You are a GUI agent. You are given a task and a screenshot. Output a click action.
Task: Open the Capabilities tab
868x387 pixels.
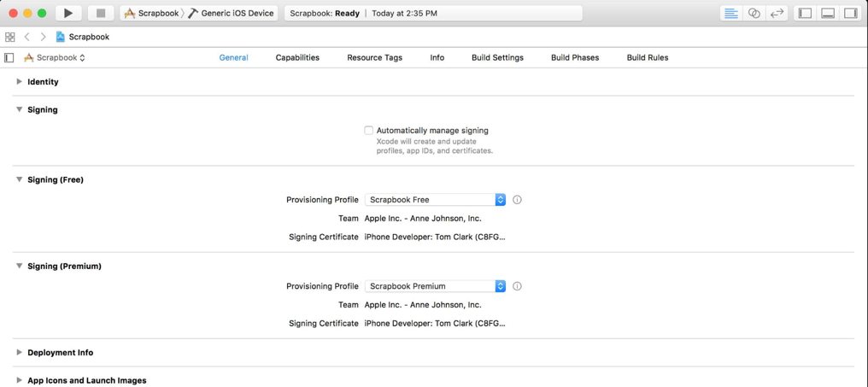[297, 57]
